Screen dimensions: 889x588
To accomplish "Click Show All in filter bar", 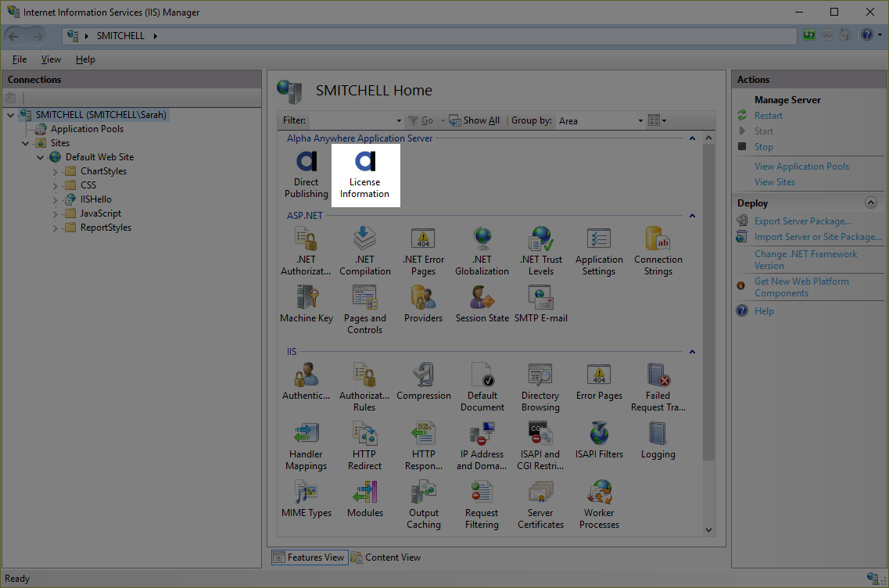I will pos(475,120).
